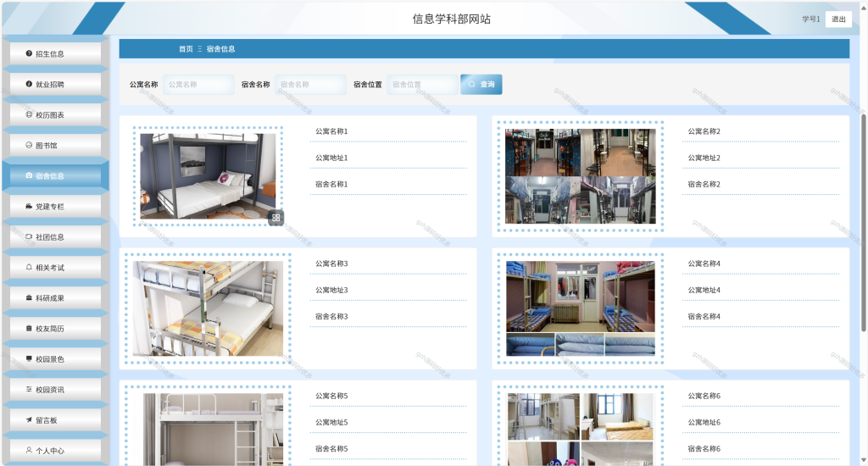
Task: Focus the 宿舍名称 input field
Action: click(x=310, y=84)
